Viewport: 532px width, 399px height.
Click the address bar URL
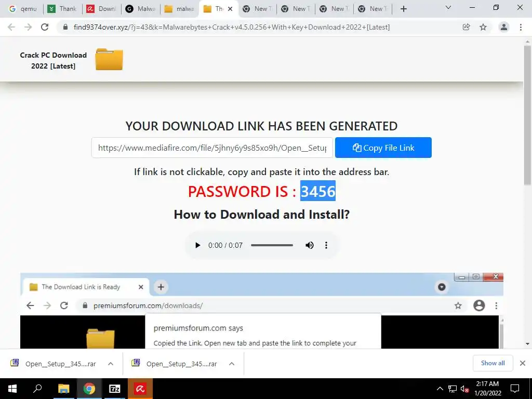[x=231, y=27]
